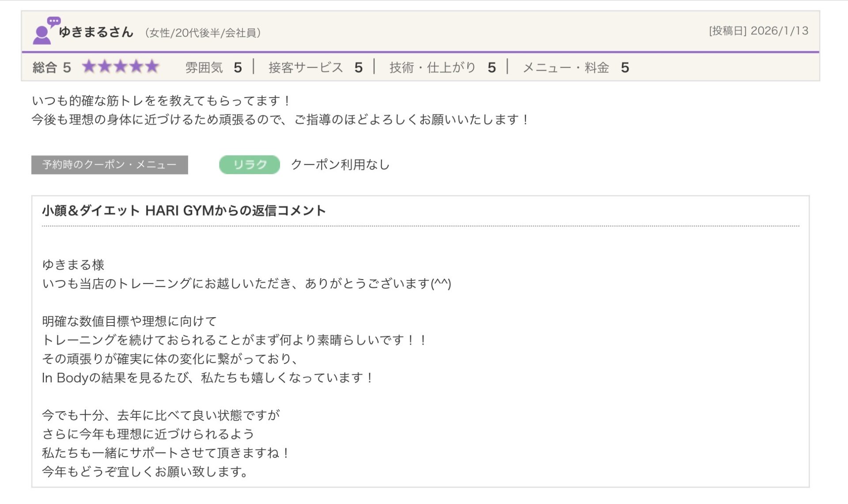Expand the 予約時のクーポン・メニュー section
Screen dimensions: 848x504
click(x=109, y=164)
